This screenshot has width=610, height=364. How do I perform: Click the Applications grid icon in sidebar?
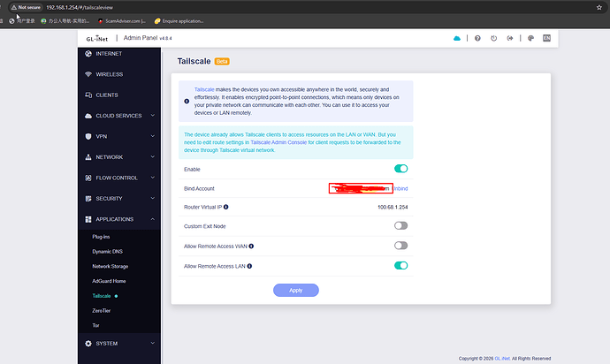click(88, 219)
